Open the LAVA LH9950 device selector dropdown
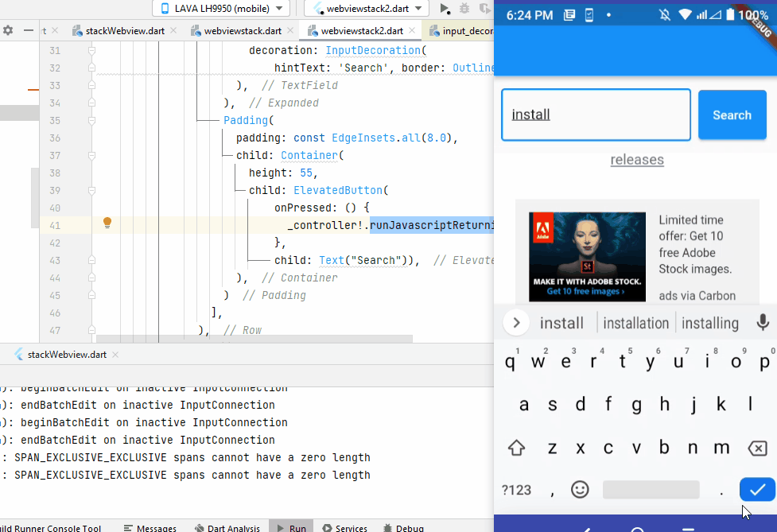The height and width of the screenshot is (532, 777). pos(222,9)
